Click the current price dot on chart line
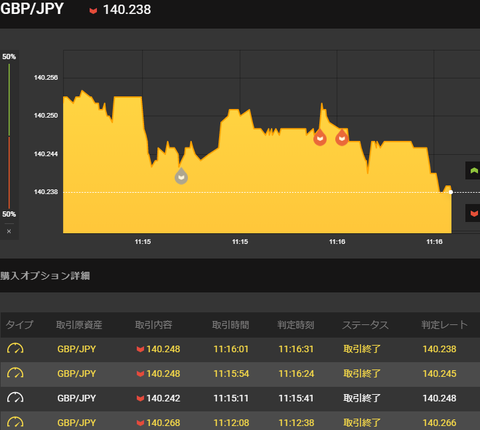Screen dimensions: 480x430 (451, 192)
